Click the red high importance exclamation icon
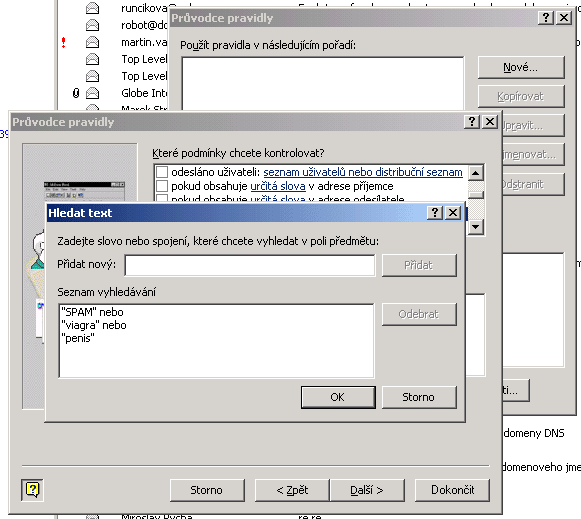The image size is (581, 519). pyautogui.click(x=64, y=42)
